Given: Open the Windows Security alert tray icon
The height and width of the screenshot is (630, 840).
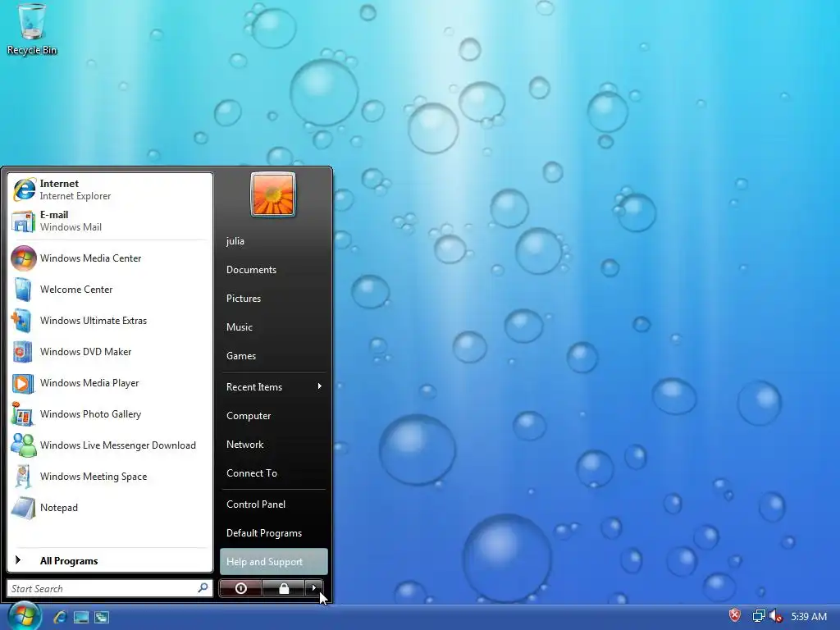Looking at the screenshot, I should click(x=734, y=615).
